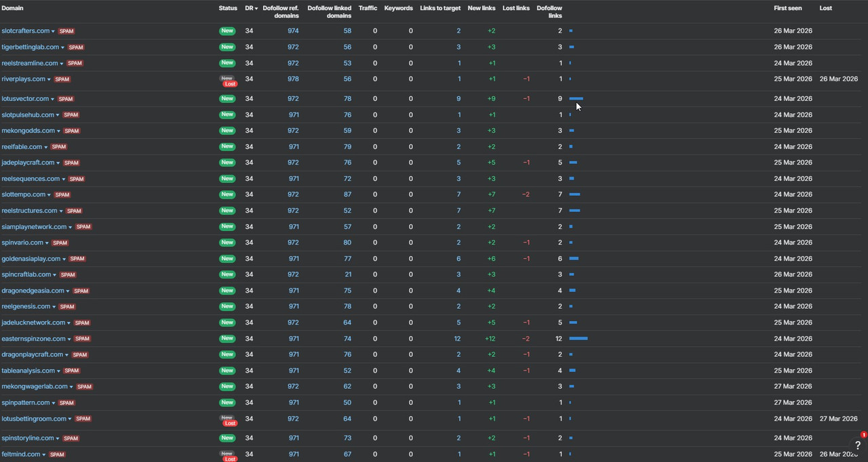This screenshot has width=868, height=462.
Task: Click Lost links column header
Action: point(516,8)
